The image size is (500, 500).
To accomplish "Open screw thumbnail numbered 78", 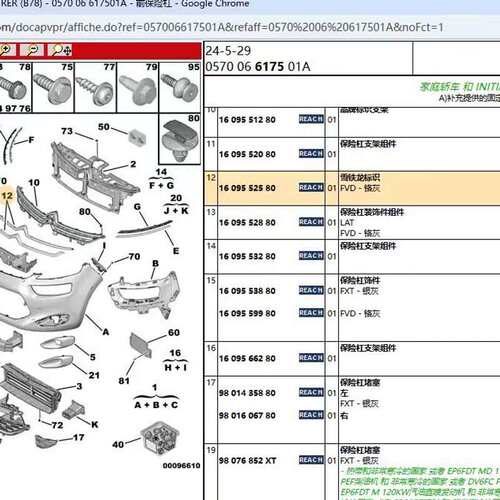I will (16, 88).
